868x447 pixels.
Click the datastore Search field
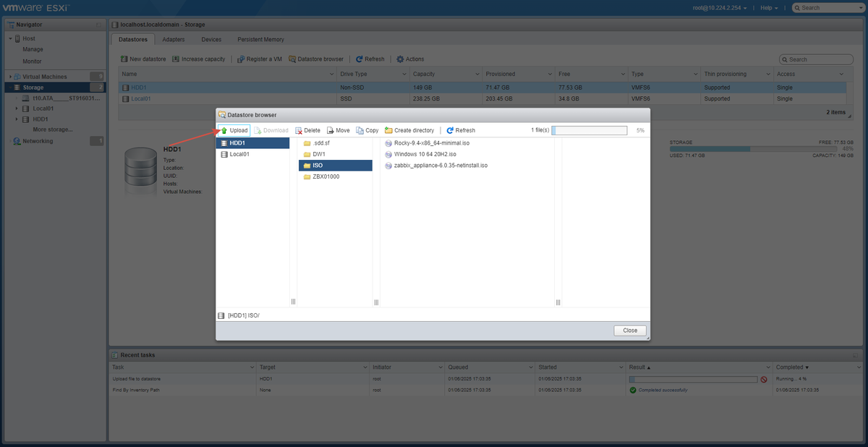point(816,59)
